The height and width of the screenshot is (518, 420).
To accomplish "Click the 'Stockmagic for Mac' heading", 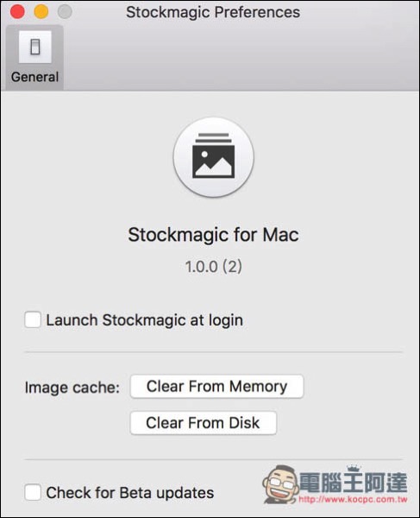I will (214, 235).
